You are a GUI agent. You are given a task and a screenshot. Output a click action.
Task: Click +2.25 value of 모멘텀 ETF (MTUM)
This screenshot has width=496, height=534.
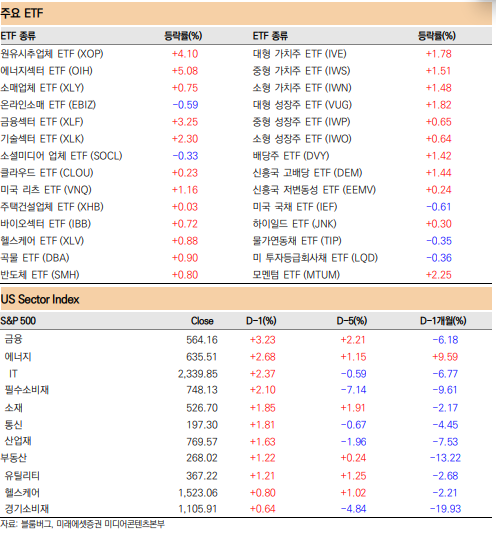438,275
